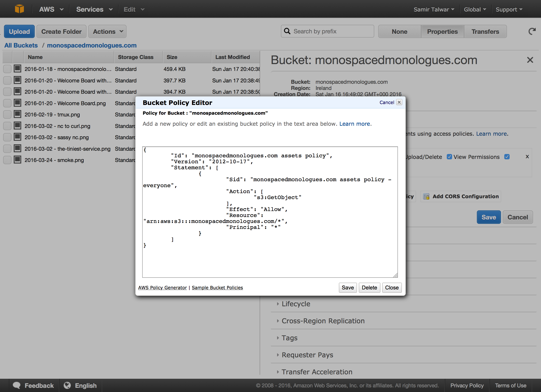Click the Feedback speech bubble icon

coord(17,385)
